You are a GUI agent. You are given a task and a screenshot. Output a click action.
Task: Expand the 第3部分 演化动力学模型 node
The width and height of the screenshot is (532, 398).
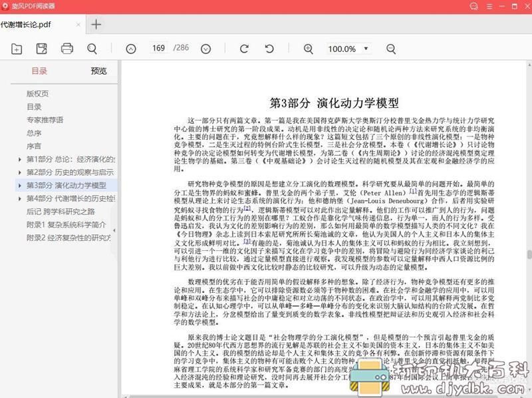20,186
